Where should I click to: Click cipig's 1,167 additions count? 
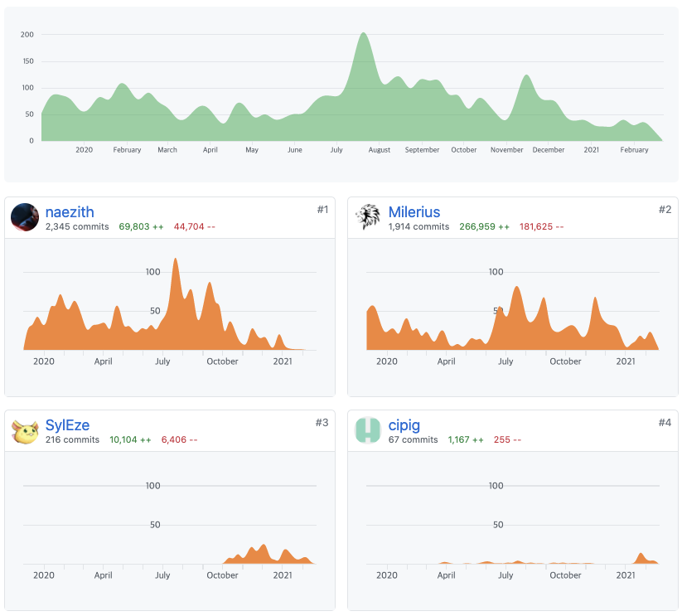tap(466, 439)
